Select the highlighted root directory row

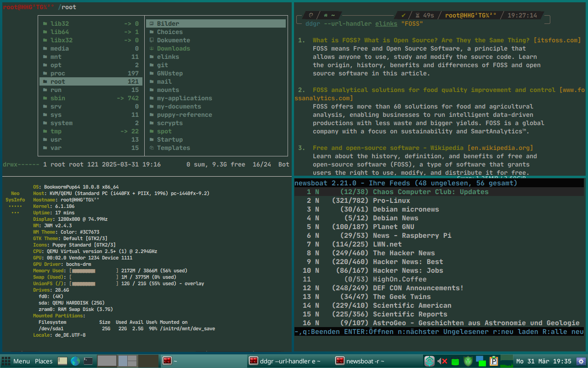pos(91,81)
